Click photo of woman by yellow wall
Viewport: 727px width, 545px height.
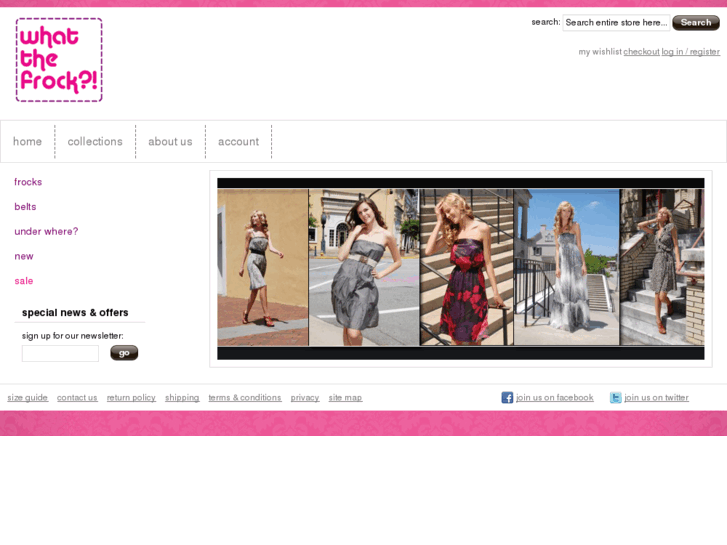[x=262, y=267]
